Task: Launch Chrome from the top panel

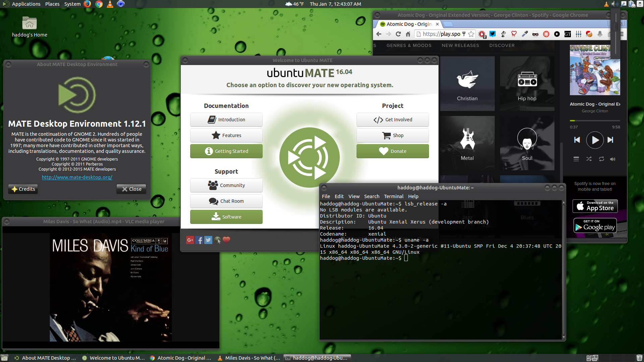Action: click(99, 4)
